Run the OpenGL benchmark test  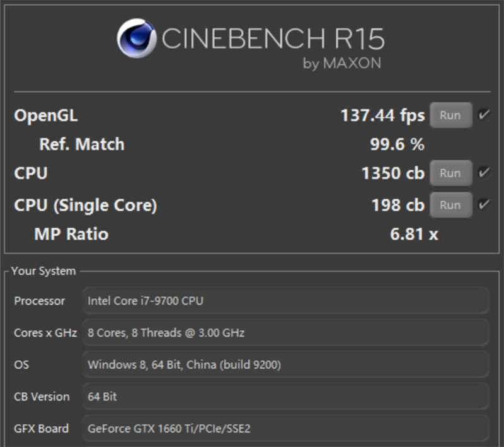tap(451, 115)
